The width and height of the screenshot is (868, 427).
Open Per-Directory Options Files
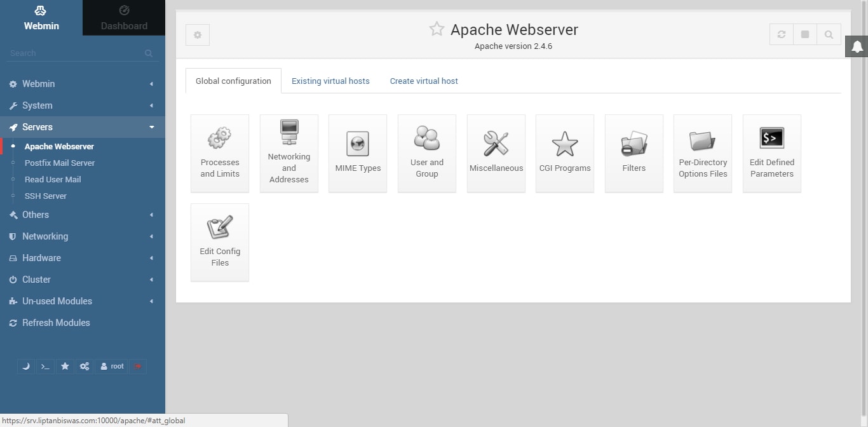point(703,153)
